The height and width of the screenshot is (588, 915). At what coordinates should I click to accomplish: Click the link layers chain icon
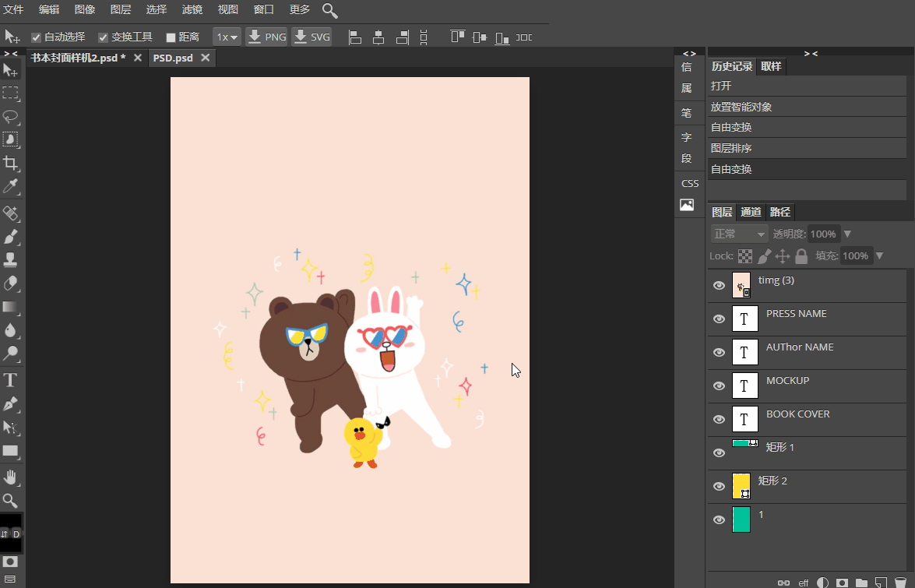click(x=783, y=583)
